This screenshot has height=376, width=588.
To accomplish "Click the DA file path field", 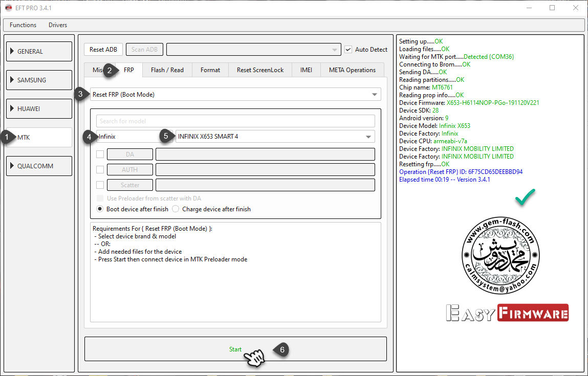I will click(265, 154).
